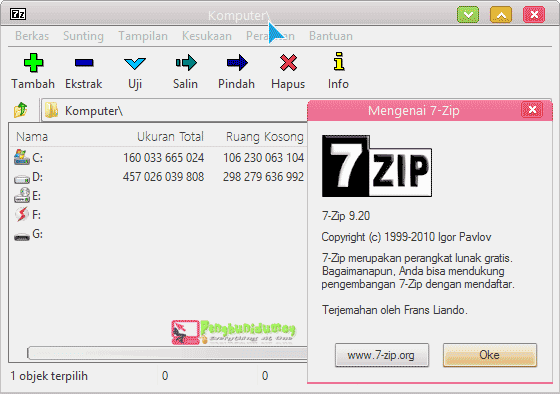Screen dimensions: 560x394
Task: Click the Tambah green plus icon
Action: pos(33,63)
